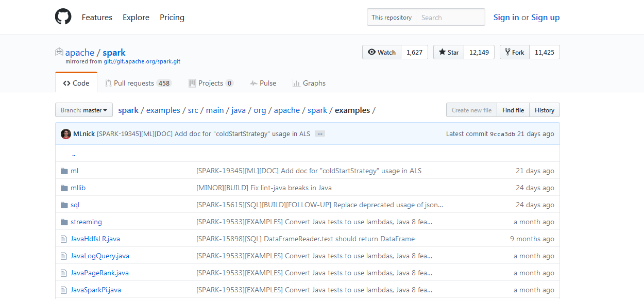
Task: Click the Sign in link
Action: (x=506, y=17)
